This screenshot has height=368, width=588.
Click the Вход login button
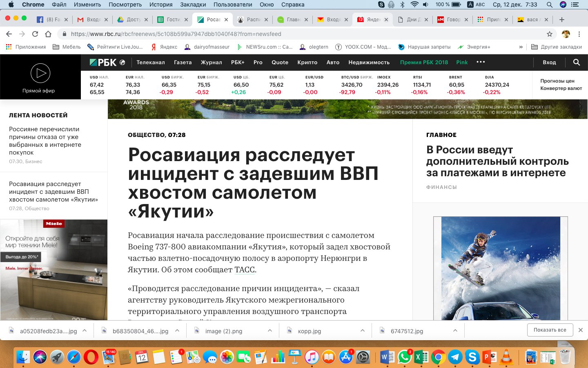(549, 62)
